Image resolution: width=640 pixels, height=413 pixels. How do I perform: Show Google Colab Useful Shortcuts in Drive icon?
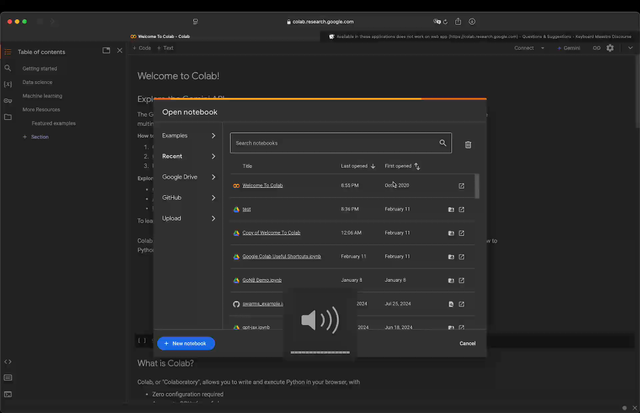451,257
